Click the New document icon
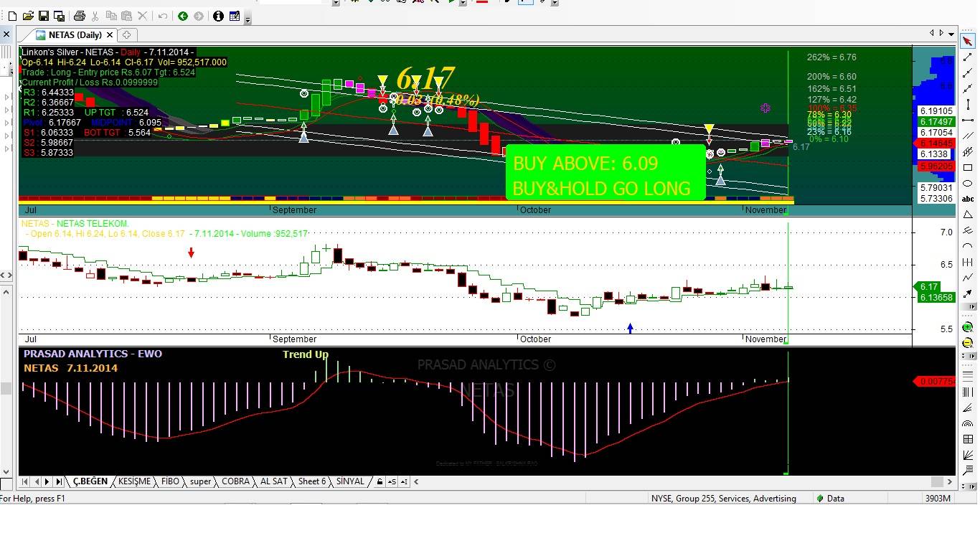Viewport: 980px width, 551px height. (x=12, y=16)
